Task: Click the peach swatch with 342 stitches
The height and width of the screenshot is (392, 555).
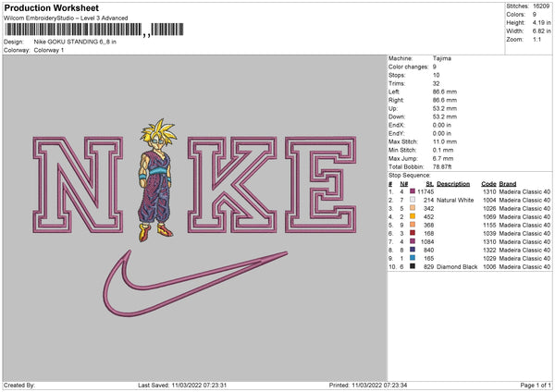Action: [413, 208]
